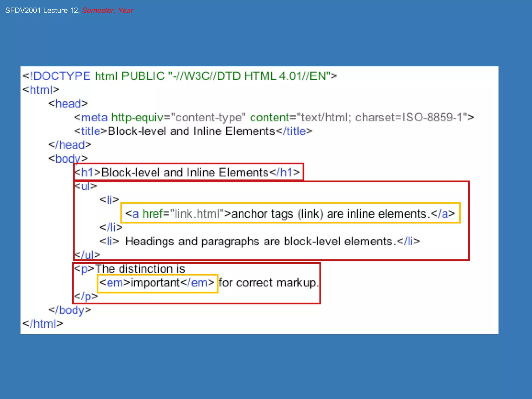Click the opening <ul> tag

[x=85, y=186]
